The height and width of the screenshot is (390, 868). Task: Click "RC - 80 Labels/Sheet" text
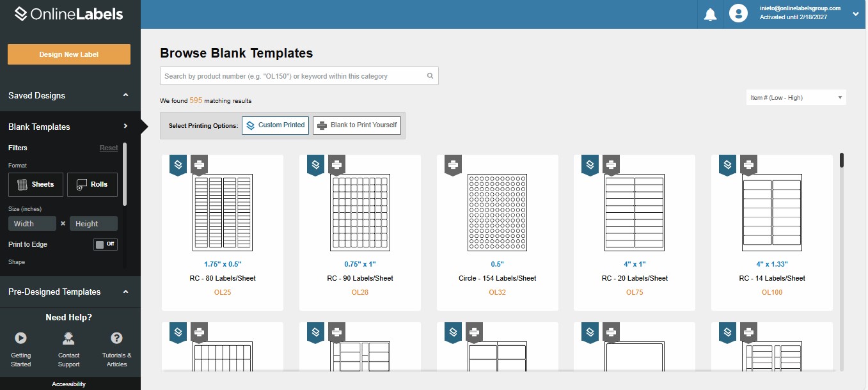point(223,278)
